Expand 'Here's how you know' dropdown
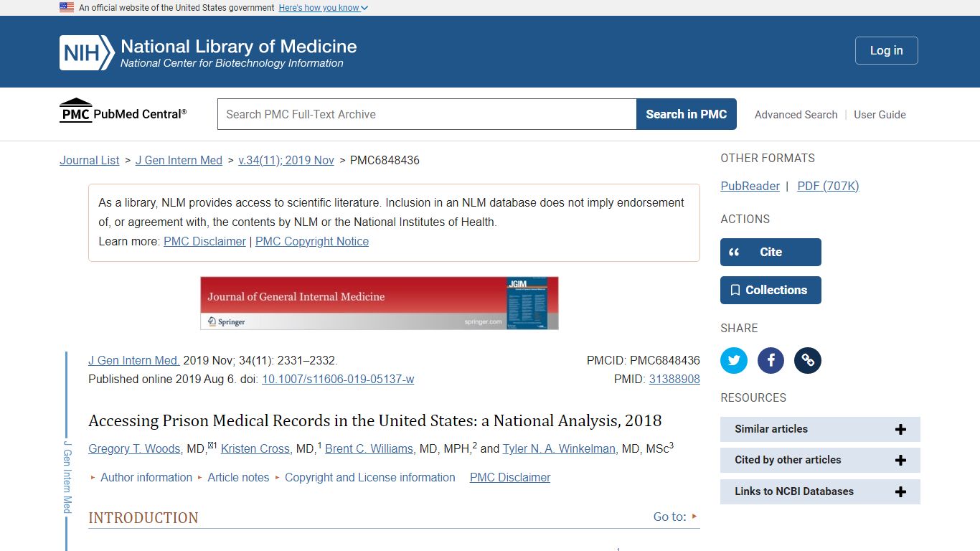Image resolution: width=980 pixels, height=551 pixels. (323, 7)
